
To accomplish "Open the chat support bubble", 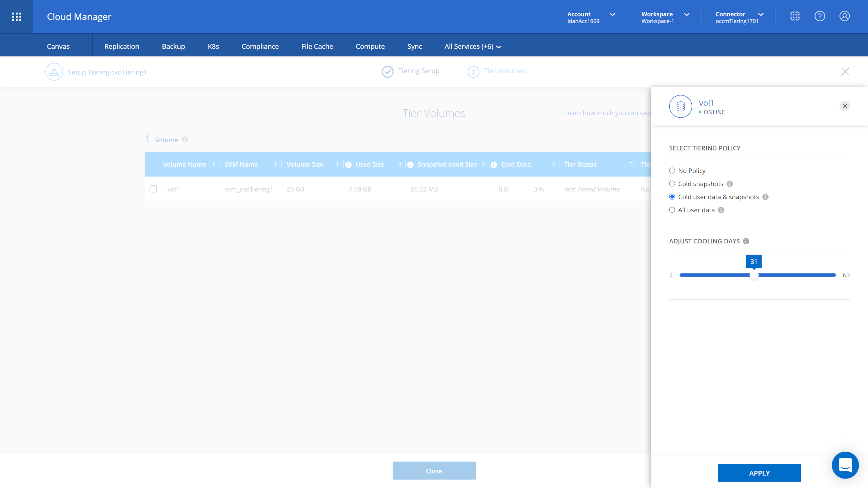I will tap(845, 465).
